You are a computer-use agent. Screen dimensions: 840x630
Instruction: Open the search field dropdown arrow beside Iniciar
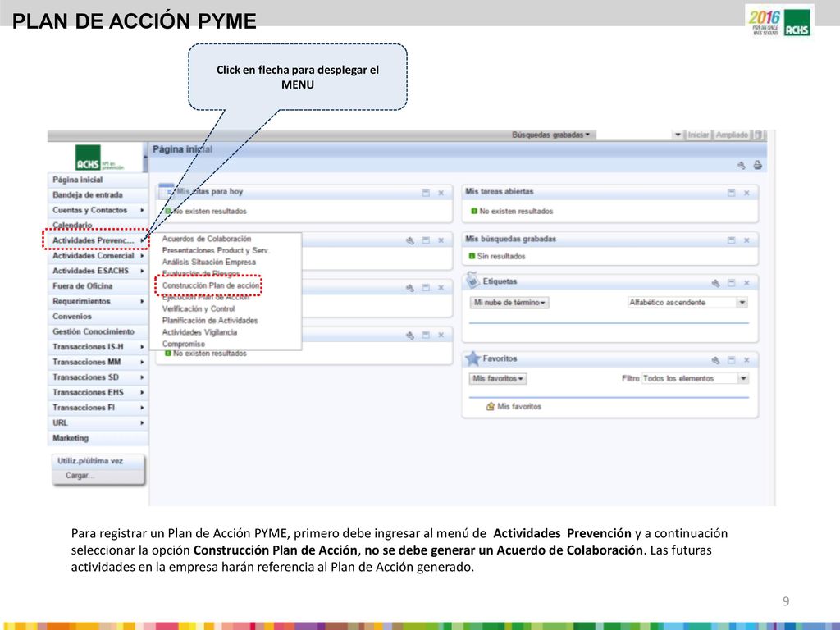(x=678, y=135)
